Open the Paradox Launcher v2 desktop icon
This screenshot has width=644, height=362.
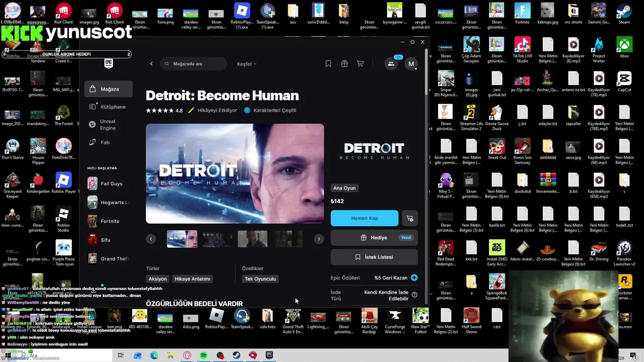click(x=624, y=253)
